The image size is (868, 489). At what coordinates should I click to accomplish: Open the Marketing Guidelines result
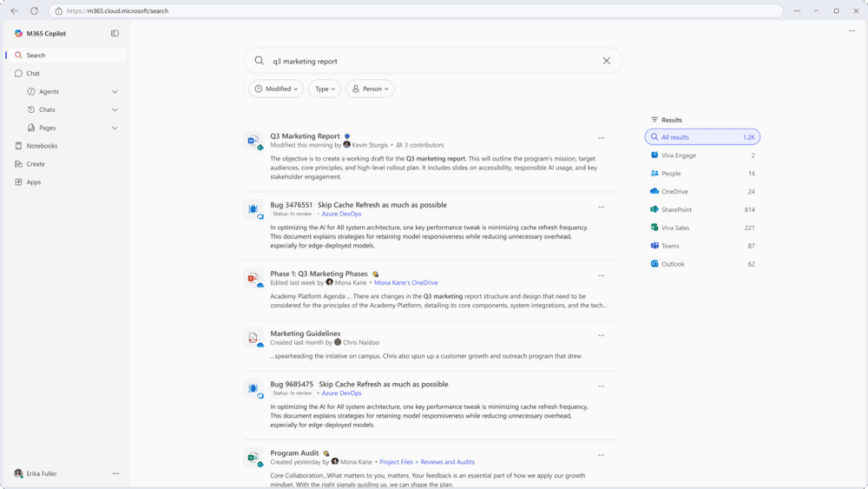pyautogui.click(x=305, y=334)
